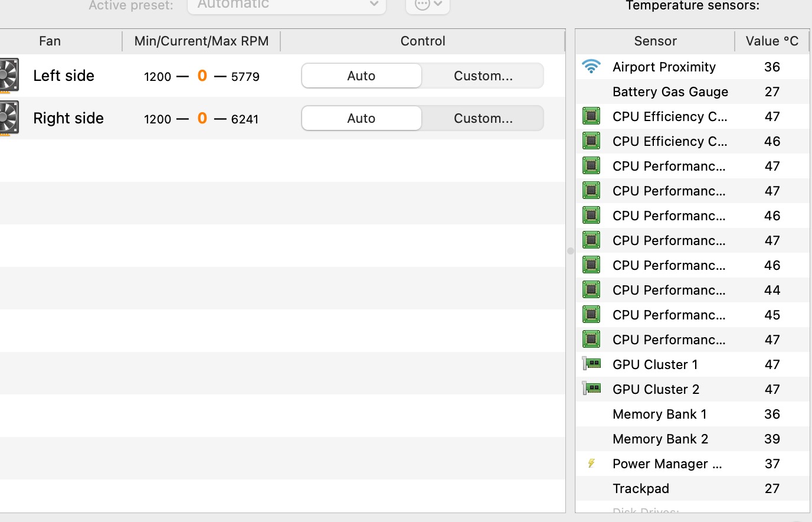This screenshot has height=522, width=812.
Task: Set Right side fan to Auto
Action: click(x=361, y=118)
